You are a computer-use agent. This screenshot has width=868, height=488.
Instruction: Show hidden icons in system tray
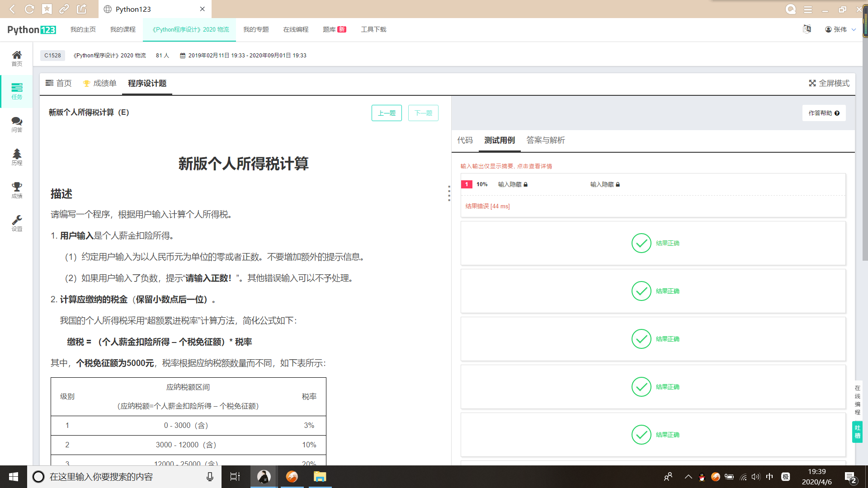[688, 477]
